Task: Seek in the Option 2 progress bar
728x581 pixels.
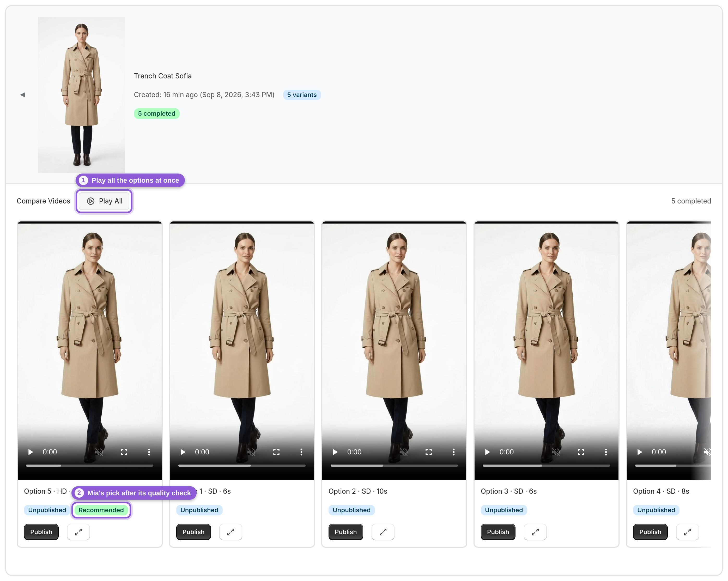Action: coord(394,466)
